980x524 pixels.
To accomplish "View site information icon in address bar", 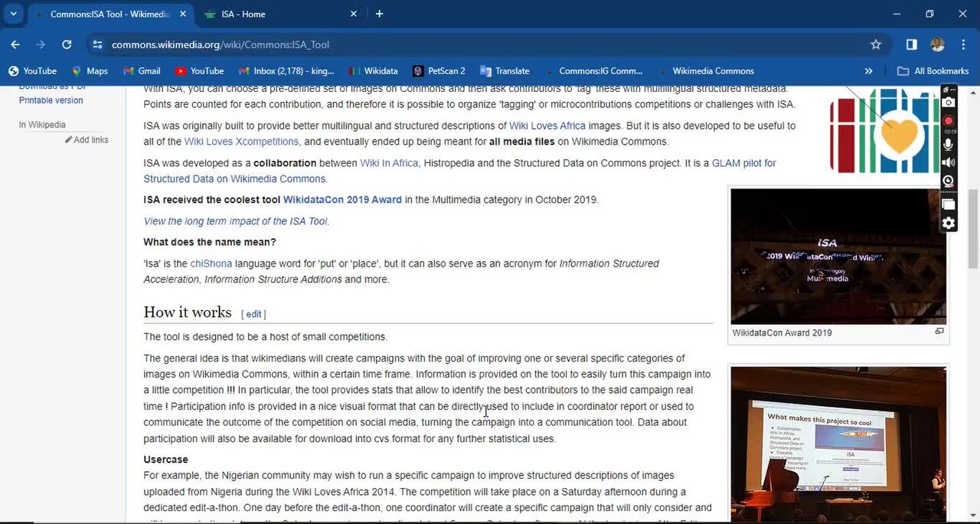I will pyautogui.click(x=97, y=44).
